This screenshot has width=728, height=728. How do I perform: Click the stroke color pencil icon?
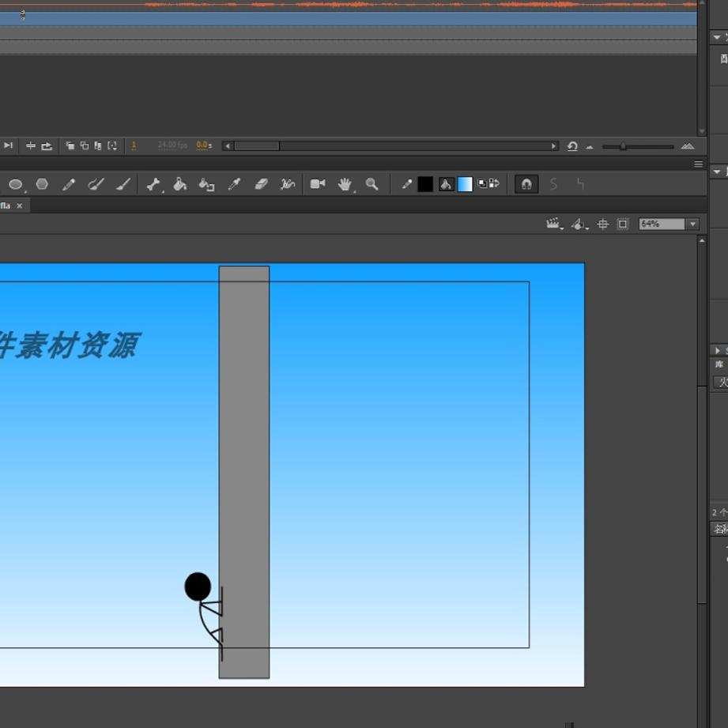point(407,184)
